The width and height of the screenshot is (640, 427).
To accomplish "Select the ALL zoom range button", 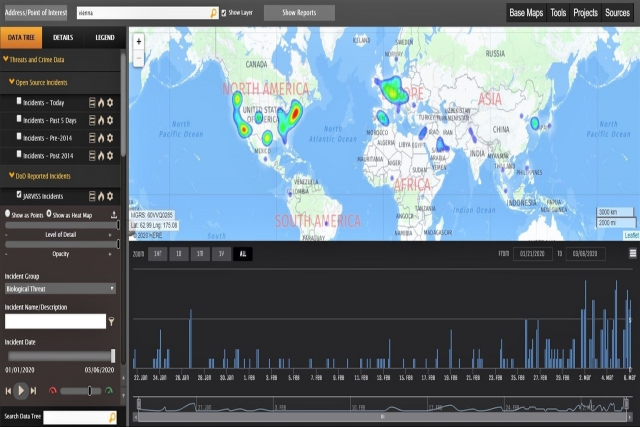I will coord(243,254).
